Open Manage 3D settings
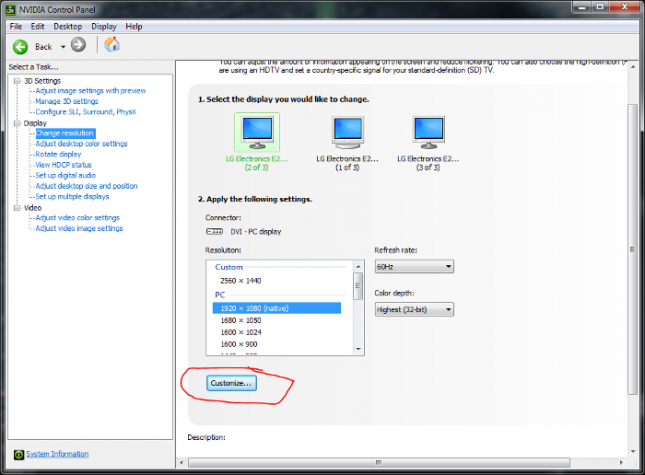 (x=67, y=101)
